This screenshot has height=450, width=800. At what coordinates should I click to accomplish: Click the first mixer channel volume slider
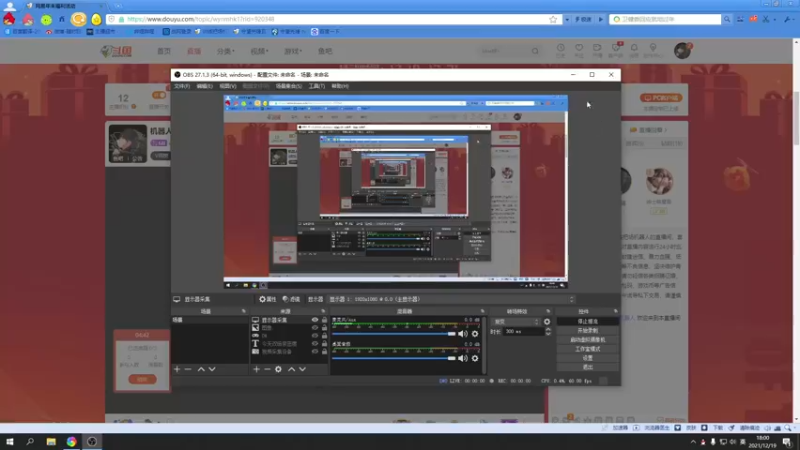[393, 334]
